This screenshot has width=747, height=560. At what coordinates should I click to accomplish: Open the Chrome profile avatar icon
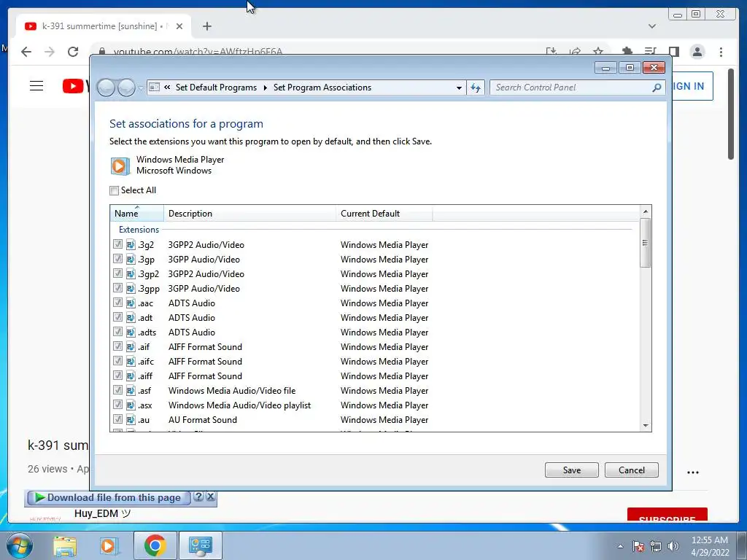697,52
